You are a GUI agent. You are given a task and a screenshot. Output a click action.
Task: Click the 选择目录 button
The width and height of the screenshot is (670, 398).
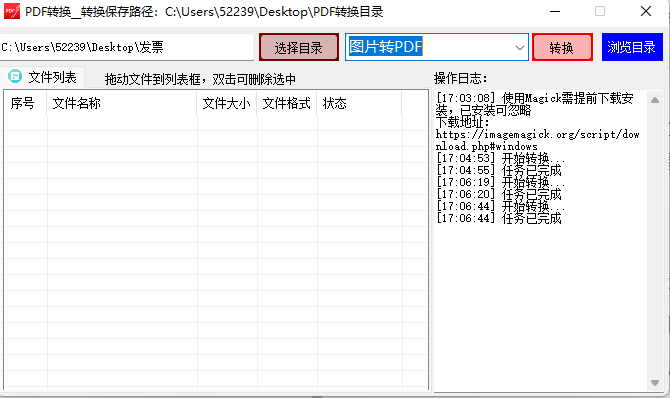299,47
